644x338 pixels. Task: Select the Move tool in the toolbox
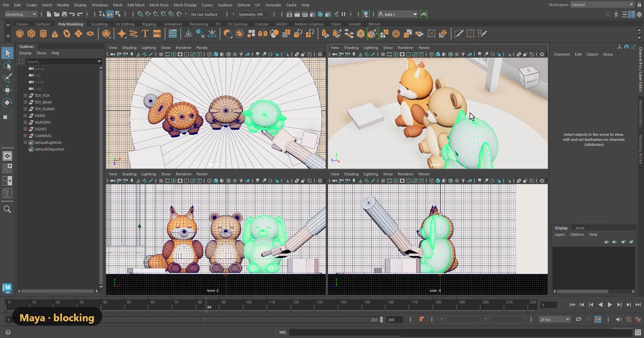click(7, 90)
